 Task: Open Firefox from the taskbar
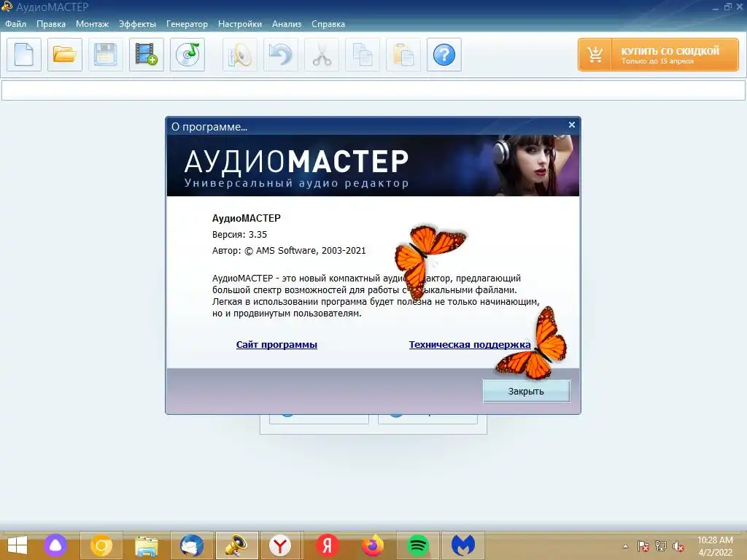pos(373,545)
